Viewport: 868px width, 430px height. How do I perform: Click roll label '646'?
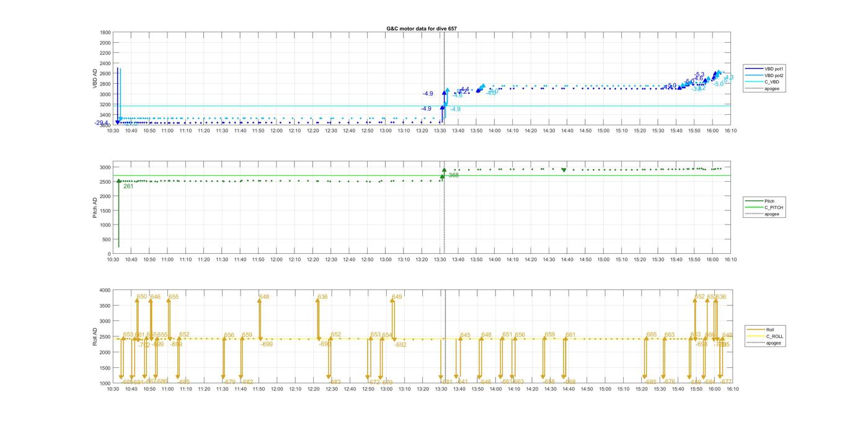(x=155, y=297)
